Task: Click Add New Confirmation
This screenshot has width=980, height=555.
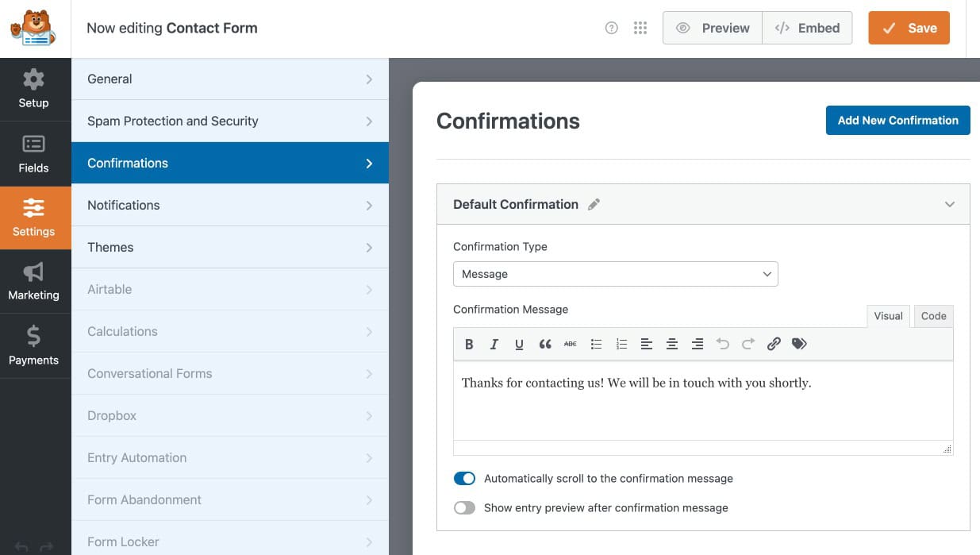Action: point(897,120)
